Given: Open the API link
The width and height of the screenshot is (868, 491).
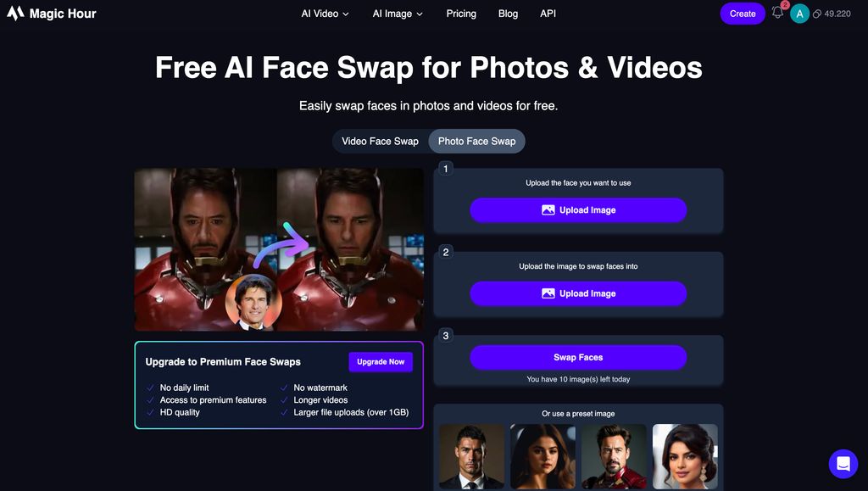Looking at the screenshot, I should pos(548,14).
